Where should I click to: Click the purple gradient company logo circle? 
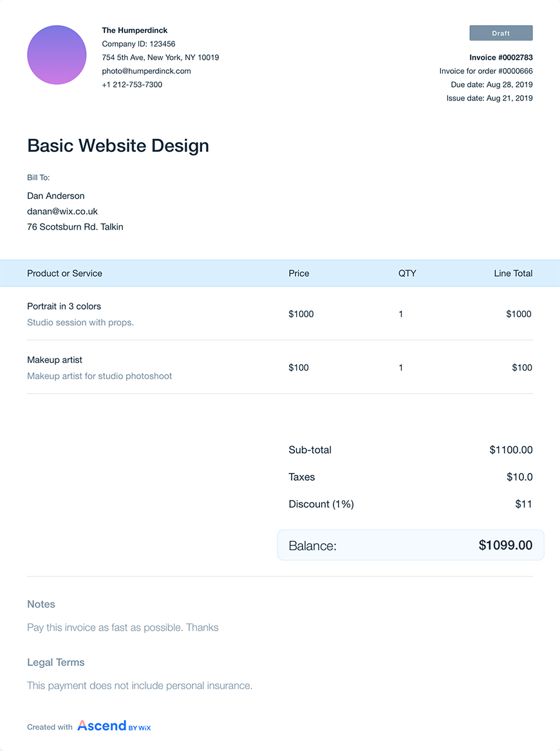(x=57, y=55)
